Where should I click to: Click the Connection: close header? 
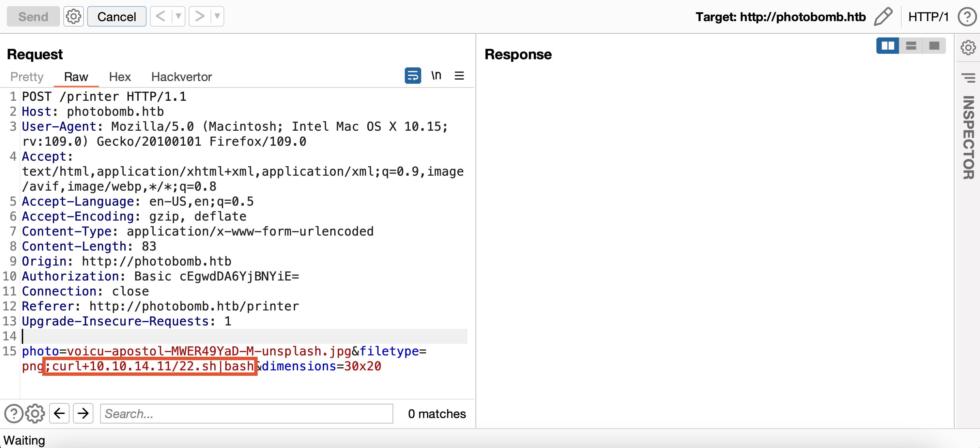[x=86, y=291]
